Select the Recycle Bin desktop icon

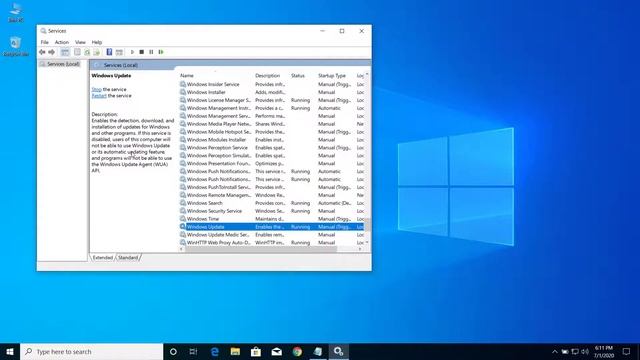pyautogui.click(x=16, y=46)
